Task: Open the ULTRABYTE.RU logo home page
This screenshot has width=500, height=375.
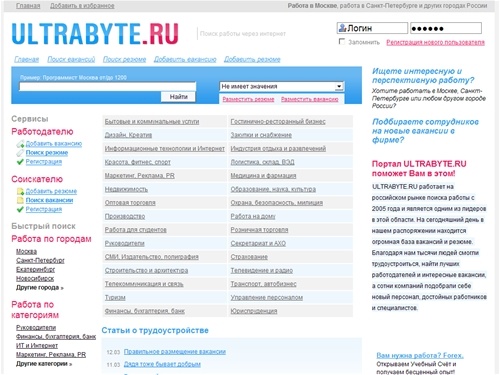Action: coord(95,33)
